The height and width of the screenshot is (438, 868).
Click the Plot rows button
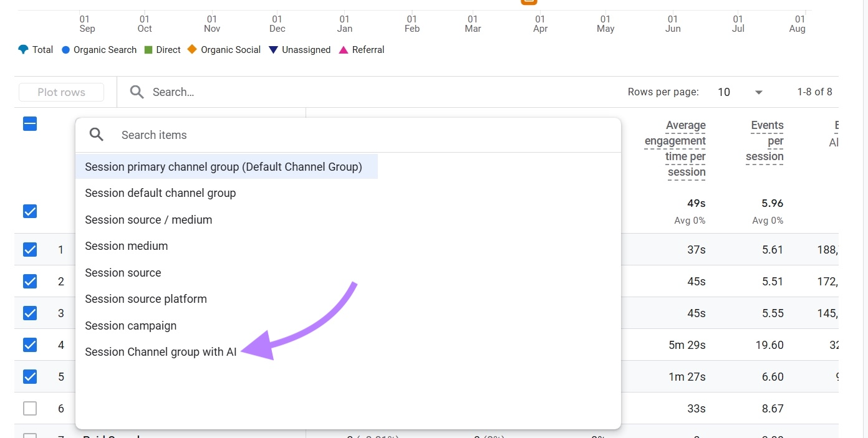[x=60, y=92]
